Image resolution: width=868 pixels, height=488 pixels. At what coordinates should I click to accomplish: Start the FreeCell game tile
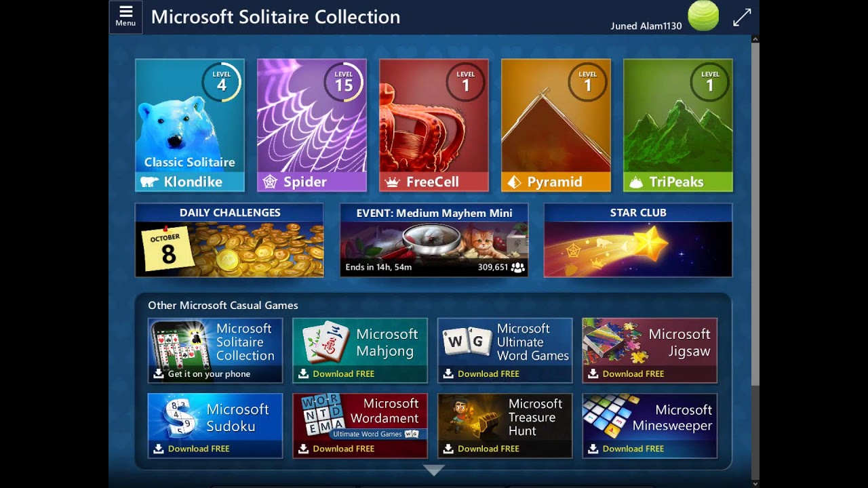[434, 125]
